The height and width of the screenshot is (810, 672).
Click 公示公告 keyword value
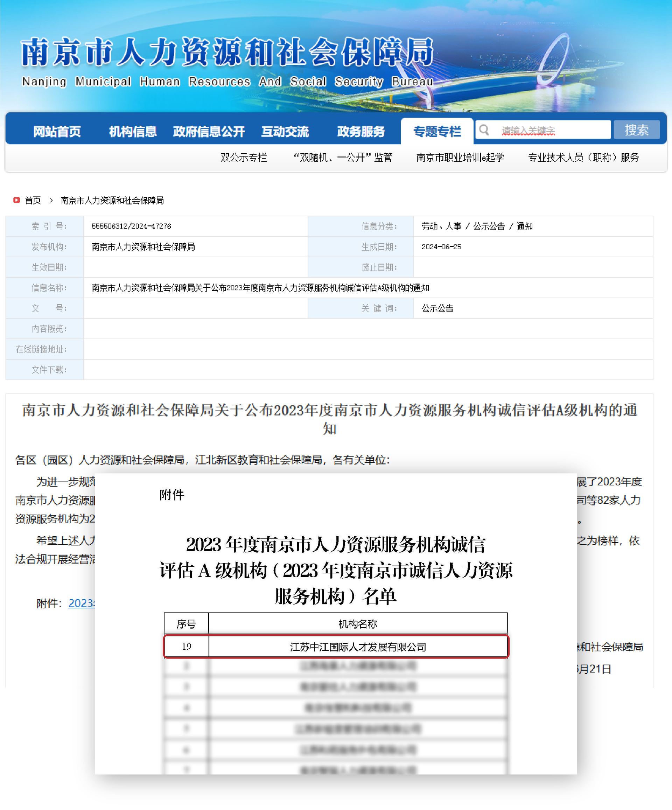tap(437, 308)
